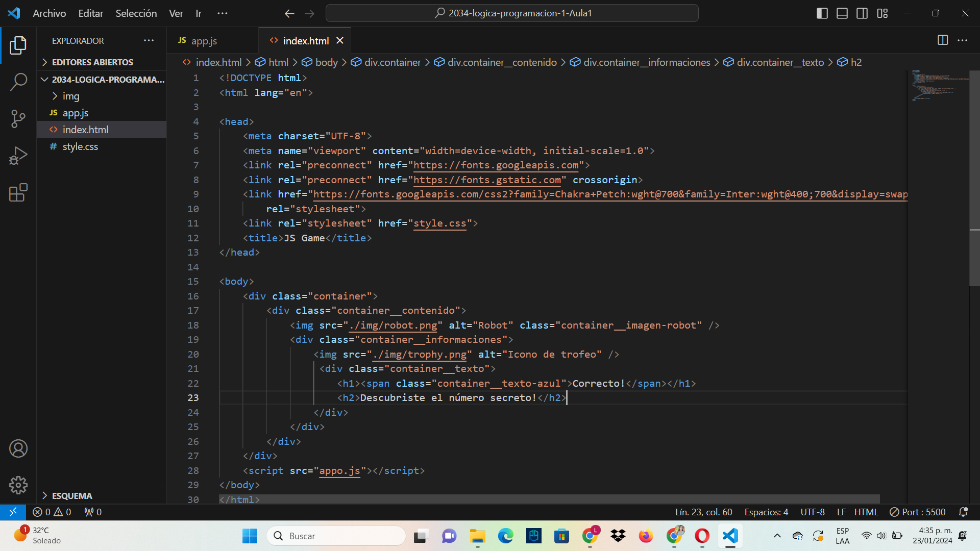Image resolution: width=980 pixels, height=551 pixels.
Task: Open remote window indicator in status bar
Action: (x=13, y=512)
